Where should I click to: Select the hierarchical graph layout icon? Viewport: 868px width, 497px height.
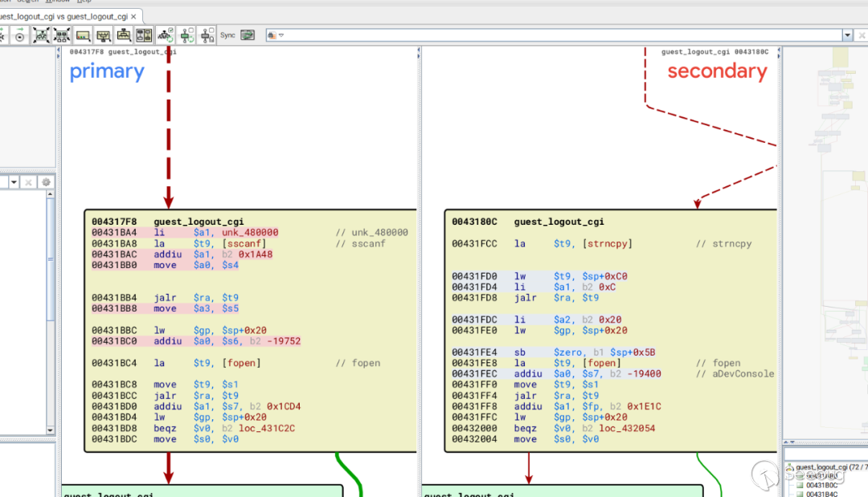coord(104,35)
